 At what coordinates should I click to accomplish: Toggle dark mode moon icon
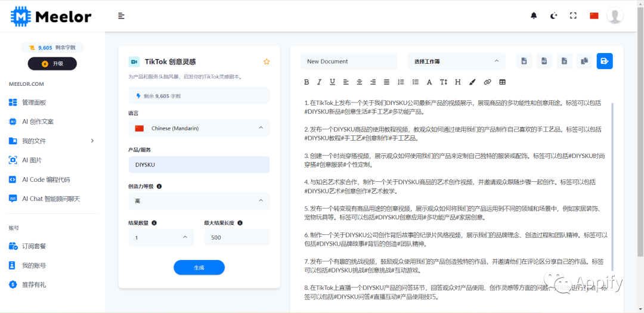pyautogui.click(x=554, y=16)
